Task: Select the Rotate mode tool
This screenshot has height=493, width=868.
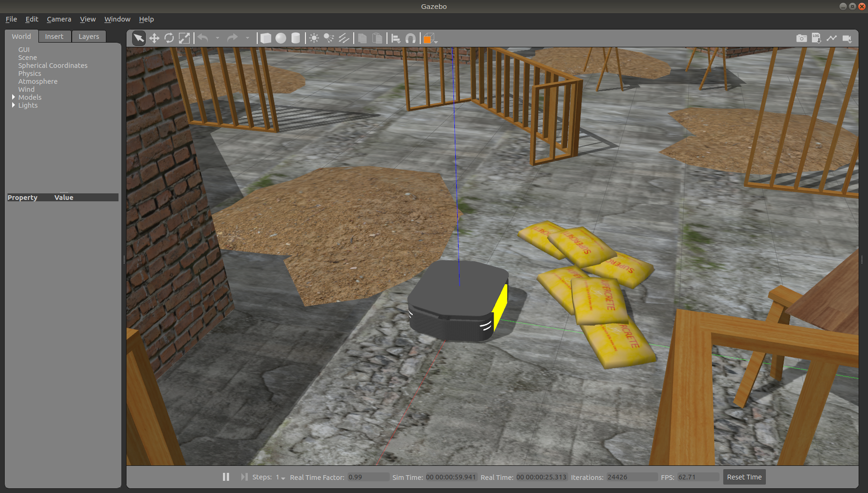Action: coord(169,38)
